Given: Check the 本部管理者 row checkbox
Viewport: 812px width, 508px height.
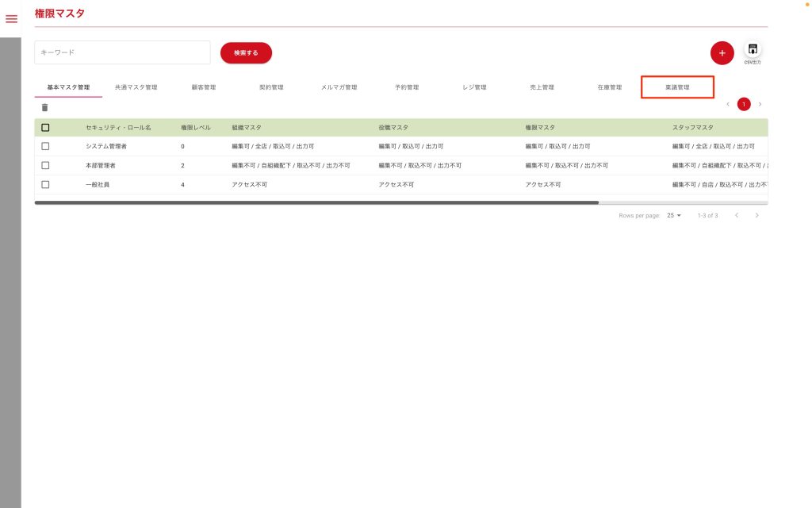Looking at the screenshot, I should coord(45,165).
